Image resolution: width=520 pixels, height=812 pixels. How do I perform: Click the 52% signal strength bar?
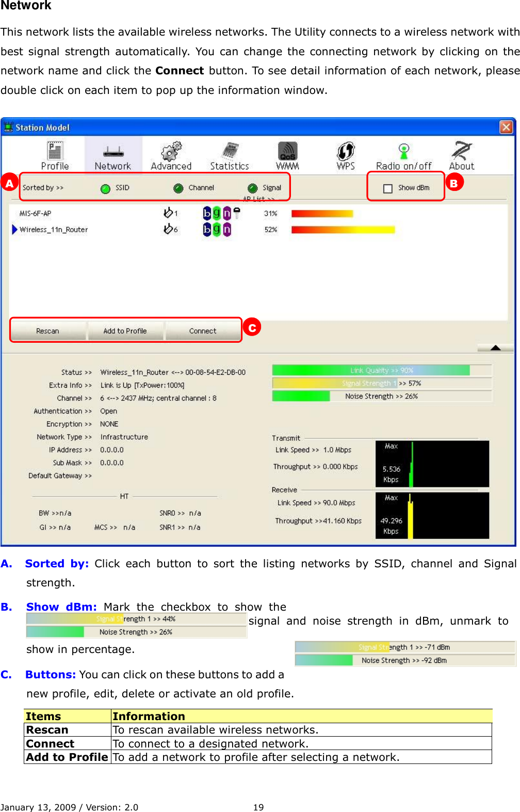(x=343, y=230)
